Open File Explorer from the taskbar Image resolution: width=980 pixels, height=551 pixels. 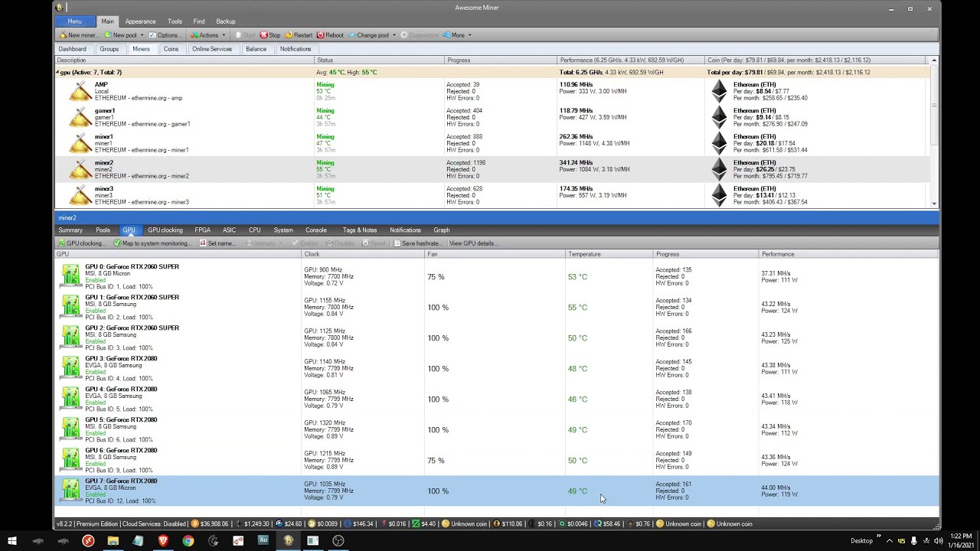click(113, 540)
